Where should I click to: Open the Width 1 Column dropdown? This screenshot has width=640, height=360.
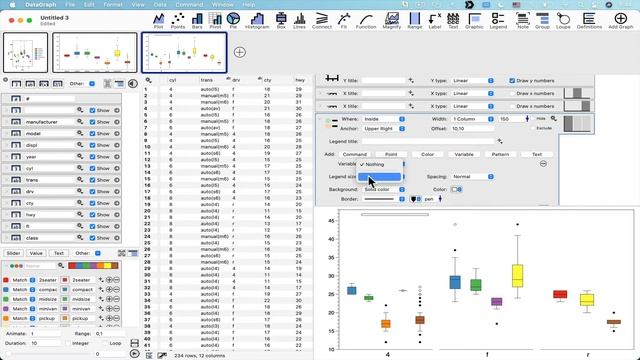click(472, 119)
